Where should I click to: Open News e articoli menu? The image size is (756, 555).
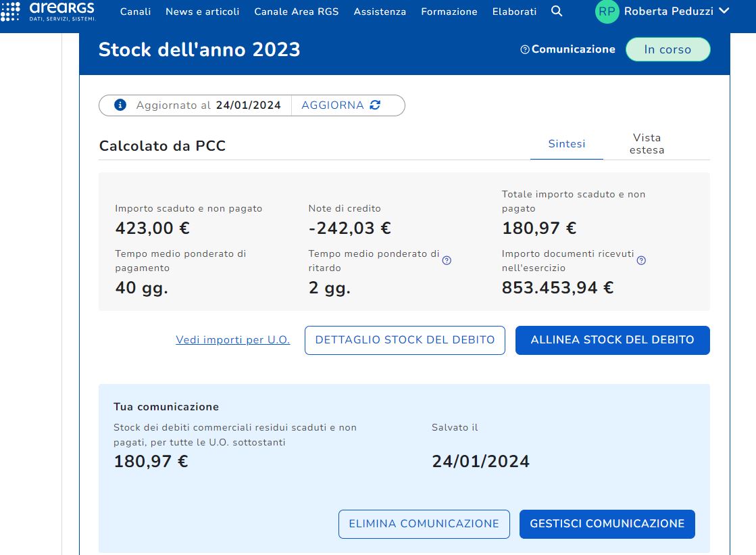click(x=202, y=11)
